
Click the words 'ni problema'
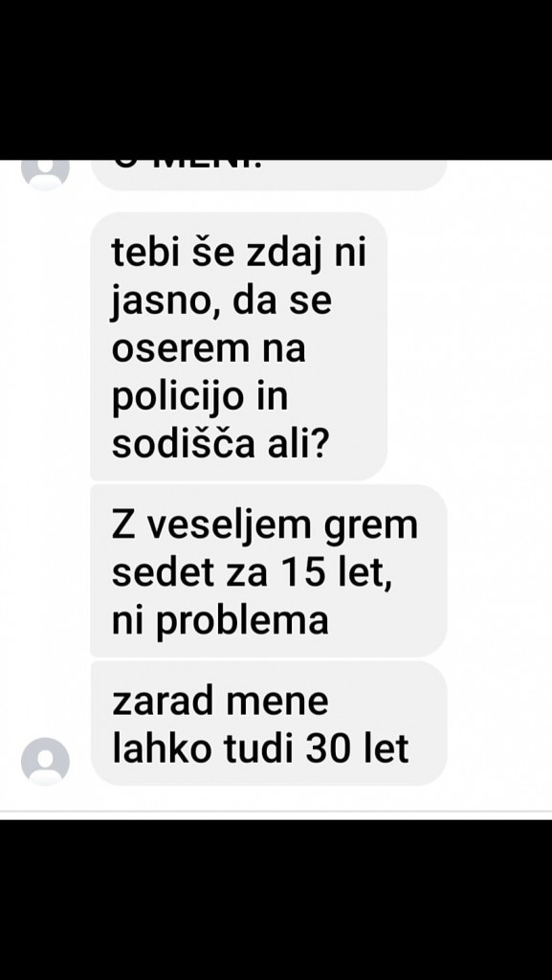[220, 620]
